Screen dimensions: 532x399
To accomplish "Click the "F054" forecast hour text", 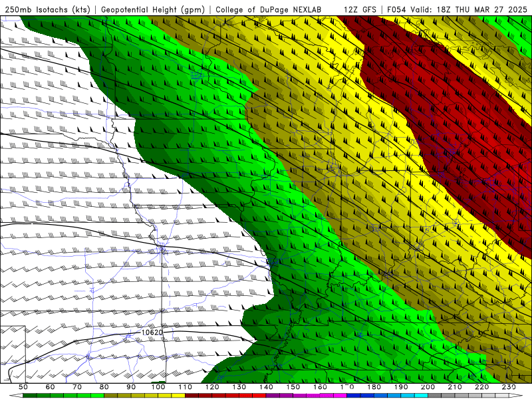I will click(x=396, y=9).
